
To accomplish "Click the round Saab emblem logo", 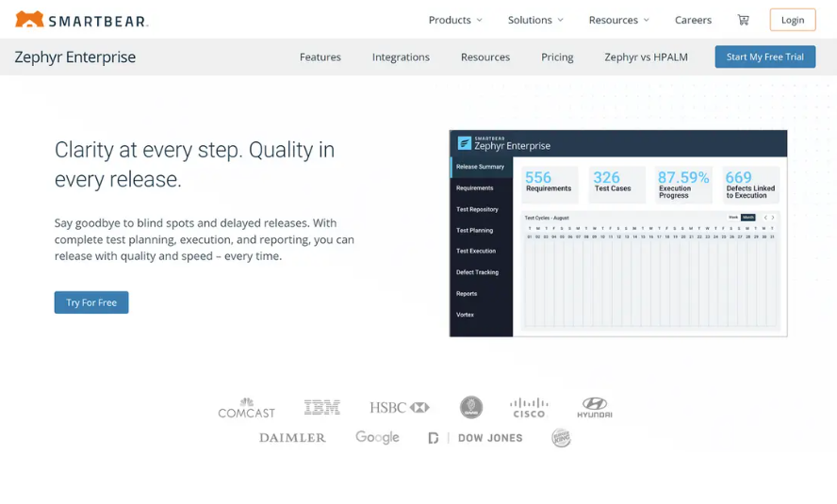I will [471, 408].
